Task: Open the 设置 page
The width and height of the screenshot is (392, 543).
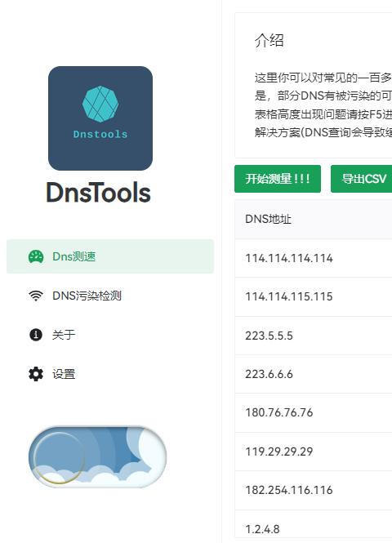Action: pyautogui.click(x=110, y=374)
